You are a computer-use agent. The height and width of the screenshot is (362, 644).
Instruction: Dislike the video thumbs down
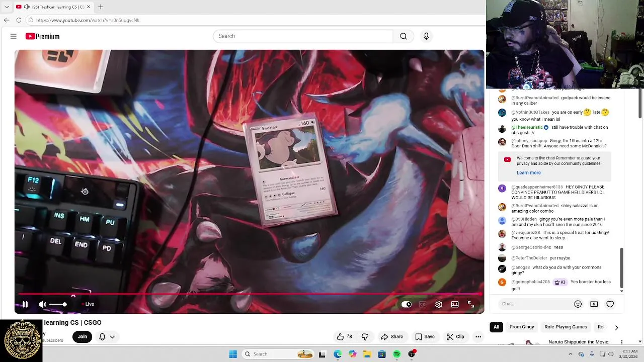(x=365, y=337)
